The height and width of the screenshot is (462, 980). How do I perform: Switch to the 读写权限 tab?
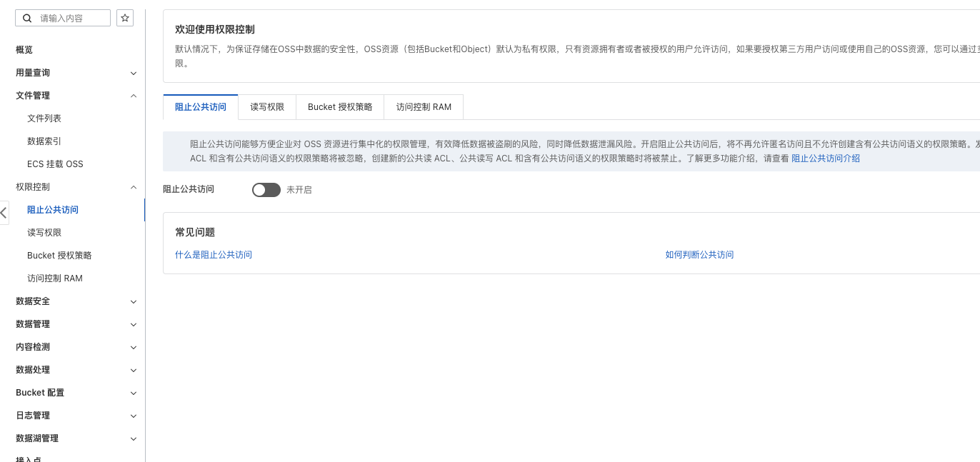click(267, 107)
